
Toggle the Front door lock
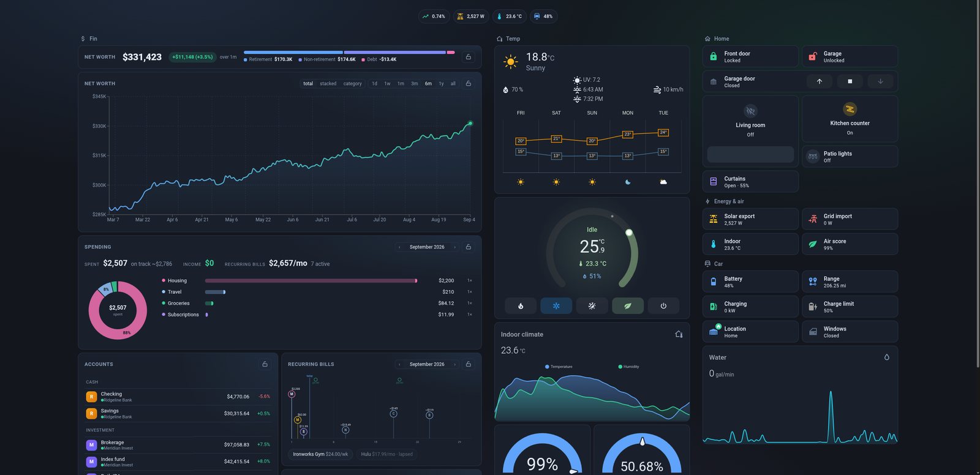(750, 56)
